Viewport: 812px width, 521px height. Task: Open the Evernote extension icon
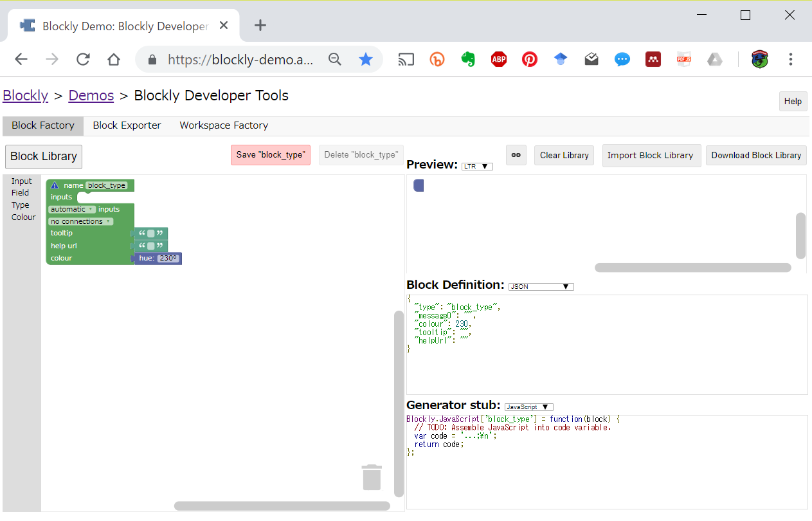pos(467,59)
